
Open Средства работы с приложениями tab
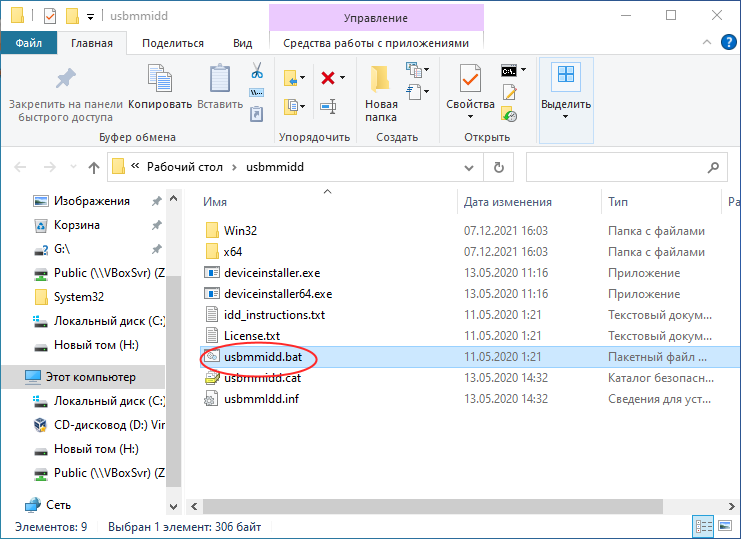coord(376,43)
